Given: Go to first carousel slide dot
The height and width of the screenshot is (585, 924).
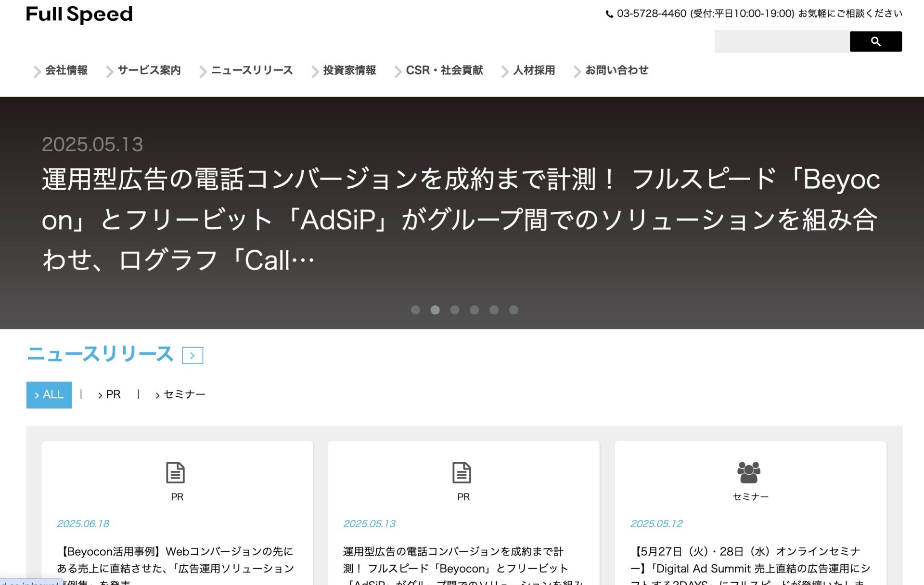Looking at the screenshot, I should point(415,310).
